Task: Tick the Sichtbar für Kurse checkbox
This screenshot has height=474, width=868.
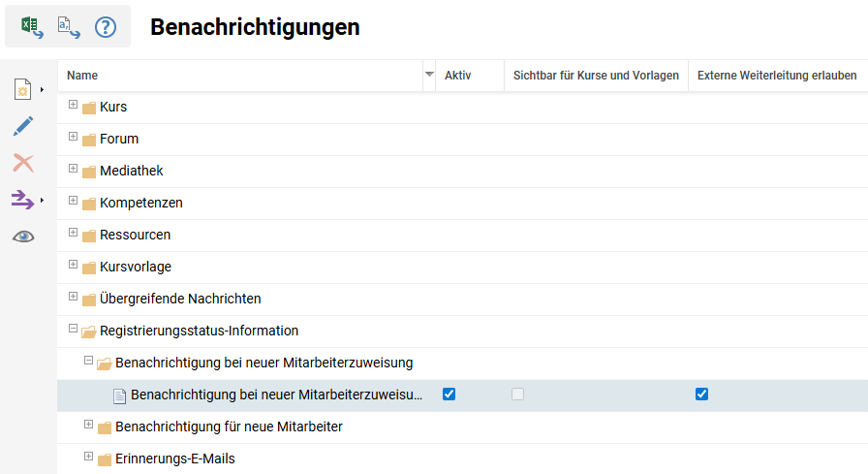Action: (517, 395)
